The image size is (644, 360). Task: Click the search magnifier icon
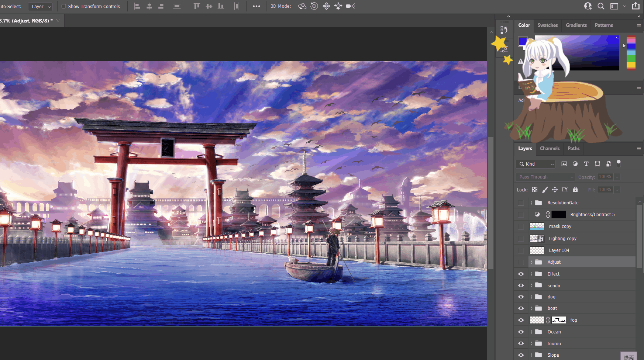(x=601, y=6)
